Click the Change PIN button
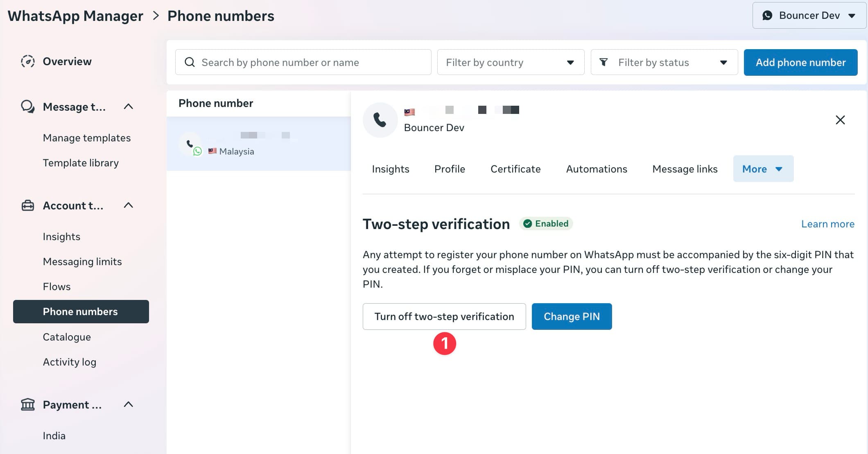Image resolution: width=868 pixels, height=454 pixels. point(571,316)
